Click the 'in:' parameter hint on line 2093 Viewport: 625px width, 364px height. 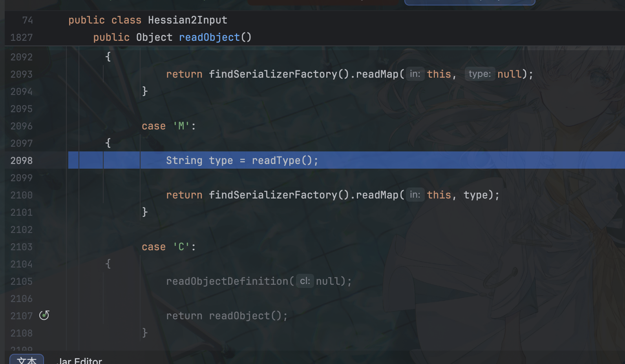(415, 74)
